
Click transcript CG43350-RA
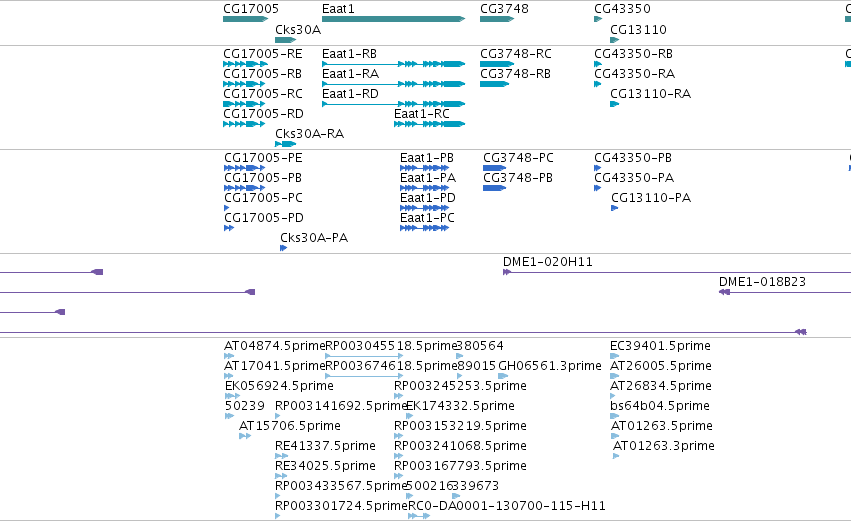click(598, 84)
